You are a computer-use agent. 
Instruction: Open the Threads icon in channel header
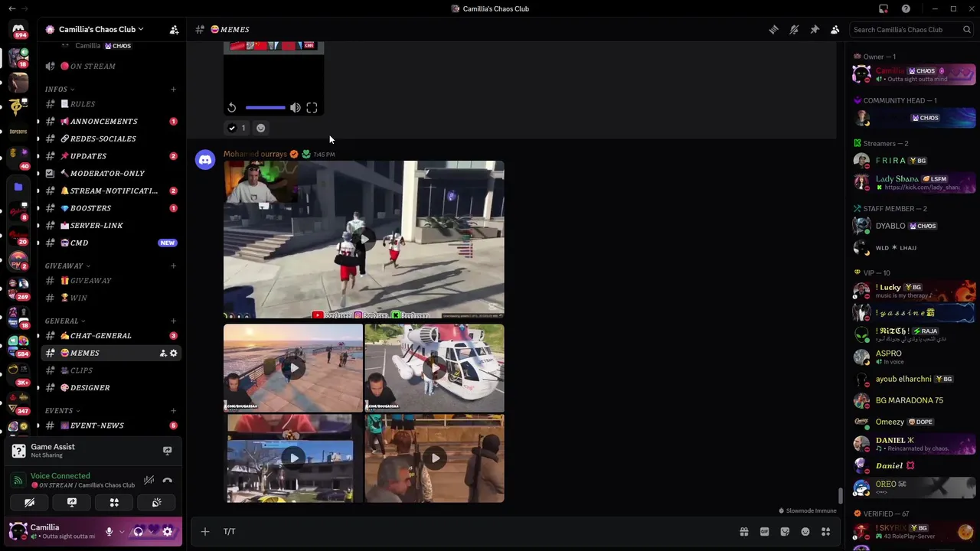click(773, 29)
